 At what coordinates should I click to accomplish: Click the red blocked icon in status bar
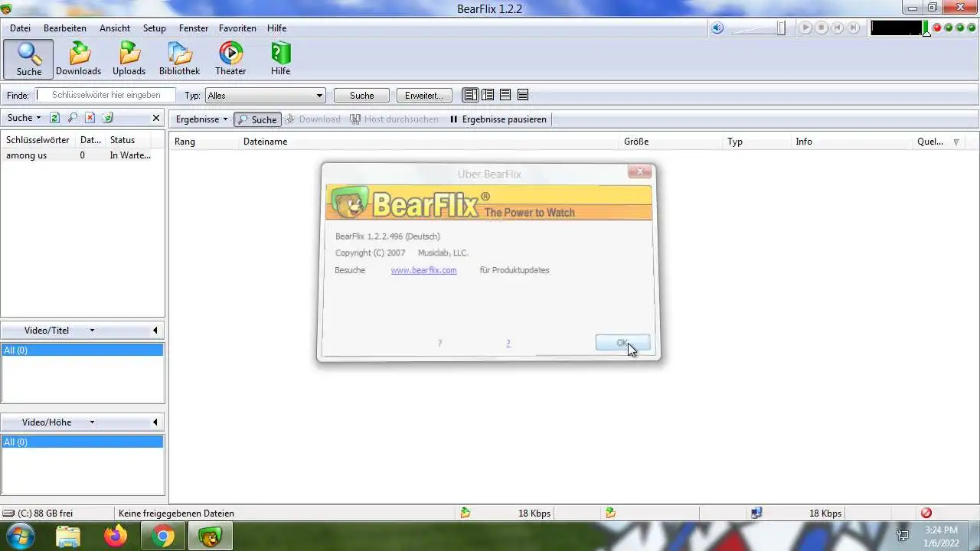[926, 513]
